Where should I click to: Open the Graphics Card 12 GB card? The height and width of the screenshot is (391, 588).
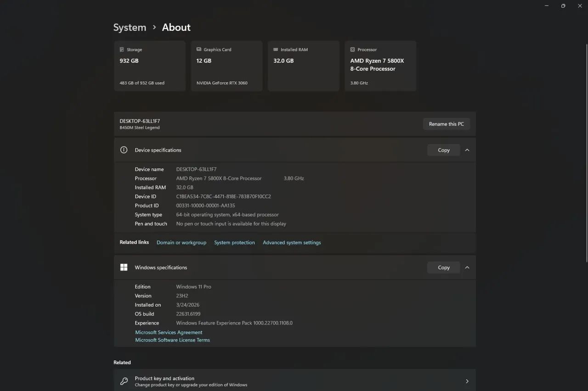coord(226,66)
